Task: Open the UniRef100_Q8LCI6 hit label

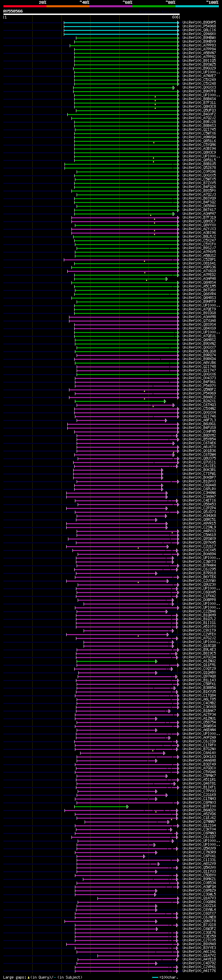Action: tap(199, 30)
